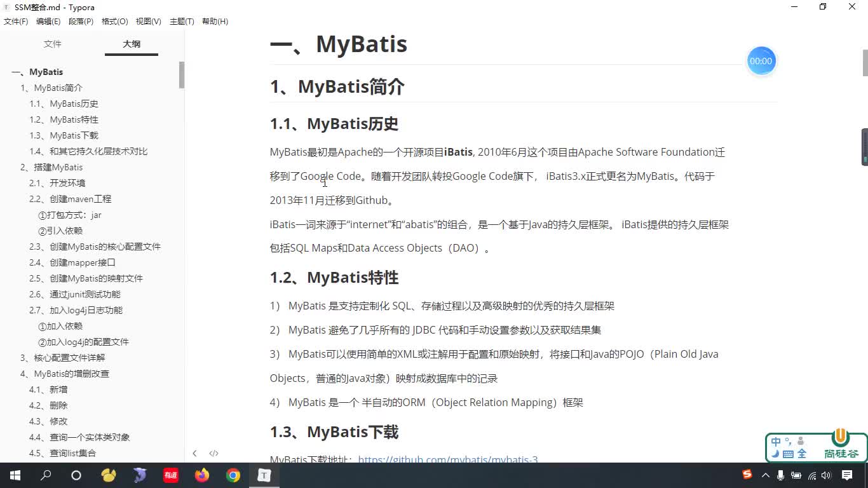Screen dimensions: 868x488
Task: Select outline entry 2.2、创建maven工程
Action: 70,199
